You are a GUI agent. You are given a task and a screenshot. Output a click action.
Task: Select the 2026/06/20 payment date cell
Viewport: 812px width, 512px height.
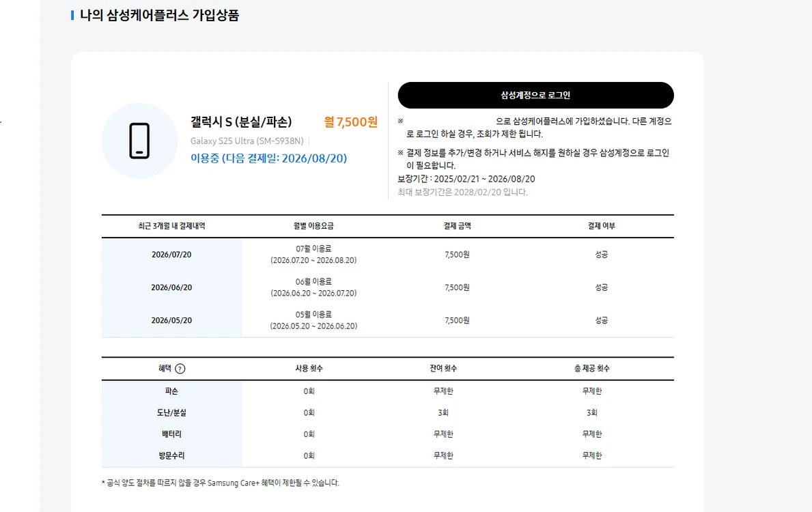point(171,287)
